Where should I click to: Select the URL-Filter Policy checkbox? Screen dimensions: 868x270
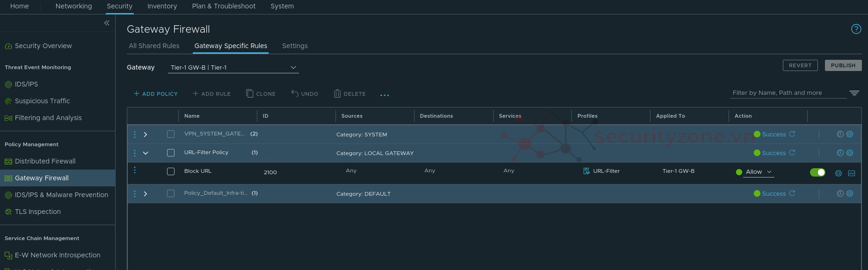(x=171, y=153)
